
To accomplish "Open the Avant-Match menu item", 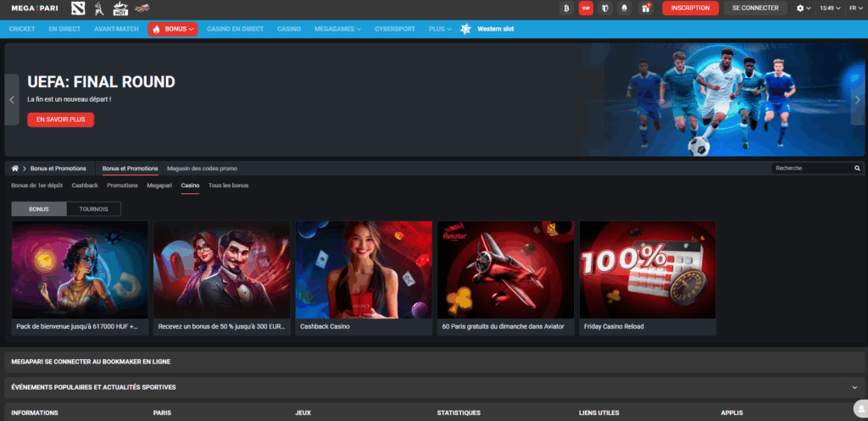I will click(114, 30).
